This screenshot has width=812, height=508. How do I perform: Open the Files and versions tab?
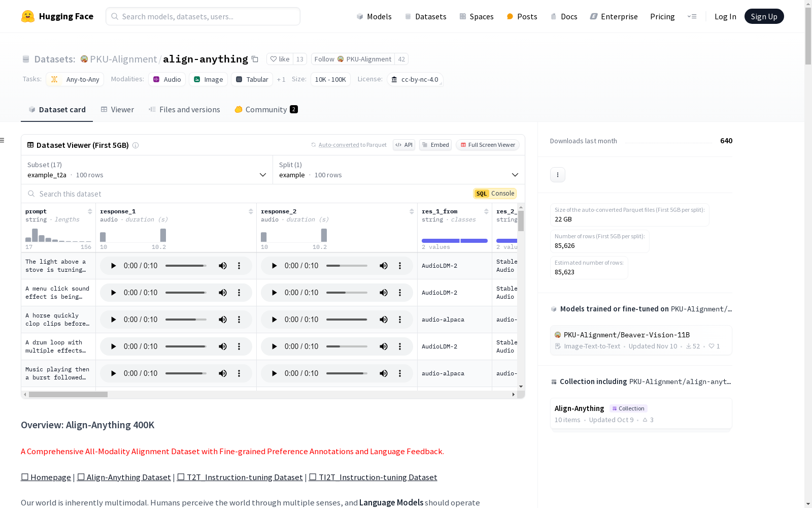(x=184, y=110)
